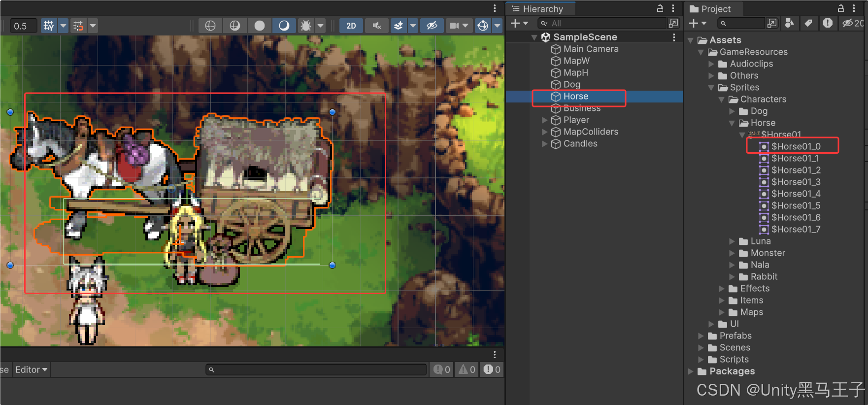Toggle the grid visibility button
This screenshot has width=868, height=405.
(48, 26)
